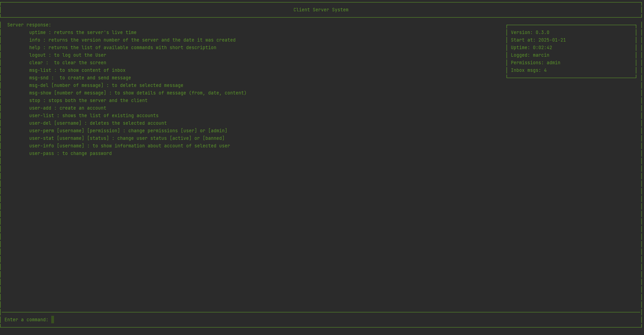Click the info command description line
This screenshot has width=644, height=335.
132,40
